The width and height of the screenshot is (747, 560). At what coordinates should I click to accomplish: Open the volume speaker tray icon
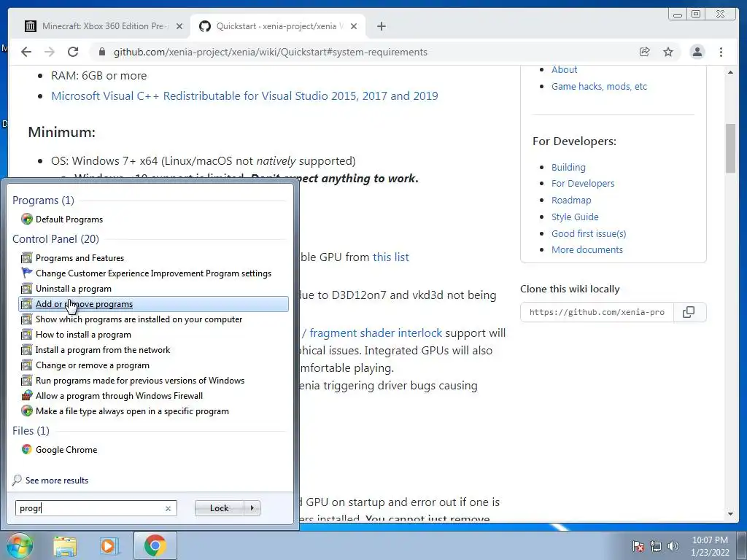point(673,546)
